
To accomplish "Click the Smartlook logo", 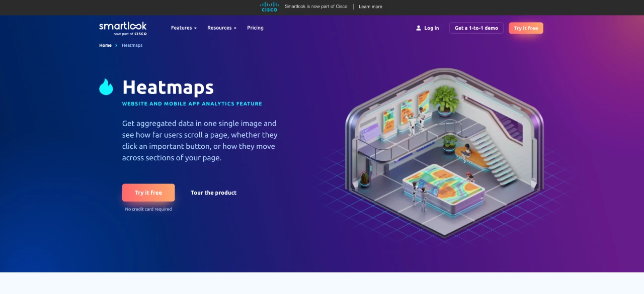I will click(x=123, y=28).
